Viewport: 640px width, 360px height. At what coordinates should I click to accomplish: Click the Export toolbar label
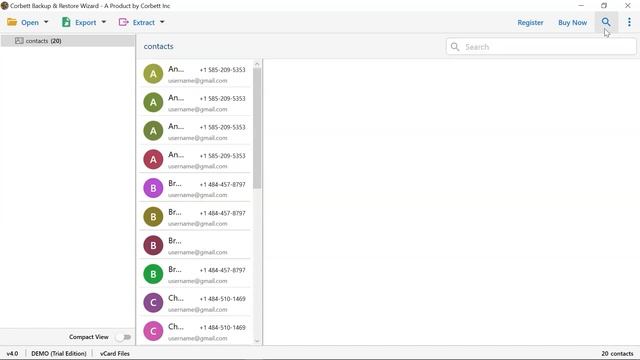pos(85,22)
